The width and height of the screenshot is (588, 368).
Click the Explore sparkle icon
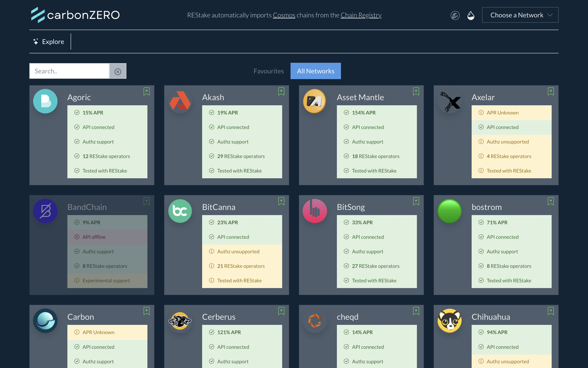pos(36,42)
